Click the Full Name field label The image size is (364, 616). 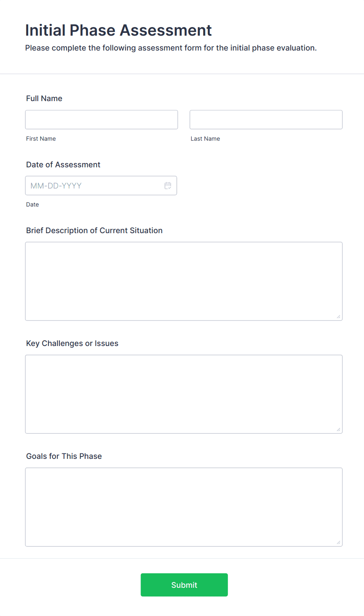coord(44,98)
